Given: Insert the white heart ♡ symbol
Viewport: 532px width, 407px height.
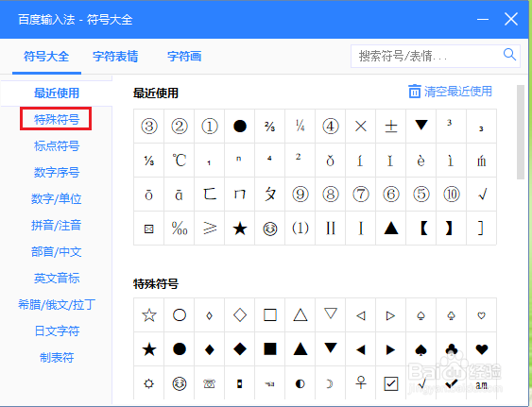Looking at the screenshot, I should coord(482,315).
